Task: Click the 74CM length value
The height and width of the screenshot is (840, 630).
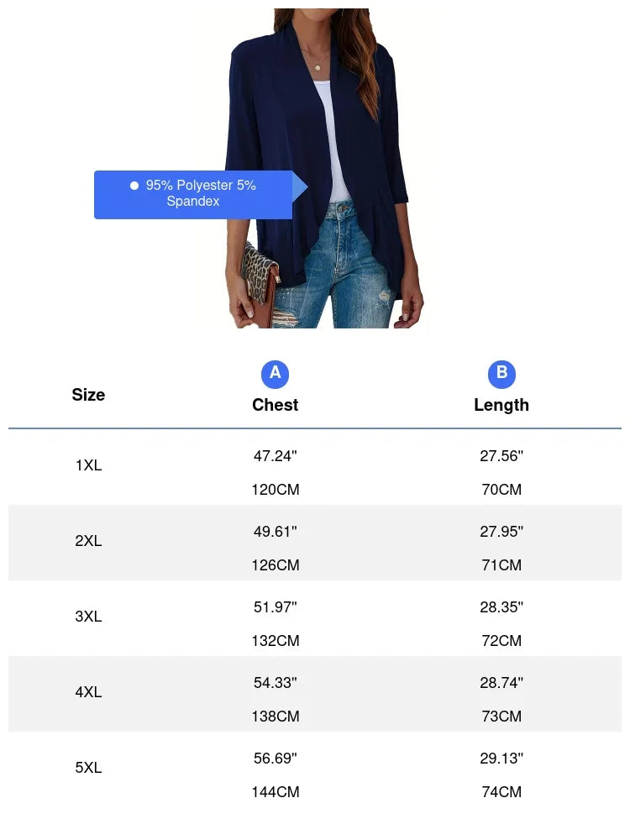Action: pos(501,792)
